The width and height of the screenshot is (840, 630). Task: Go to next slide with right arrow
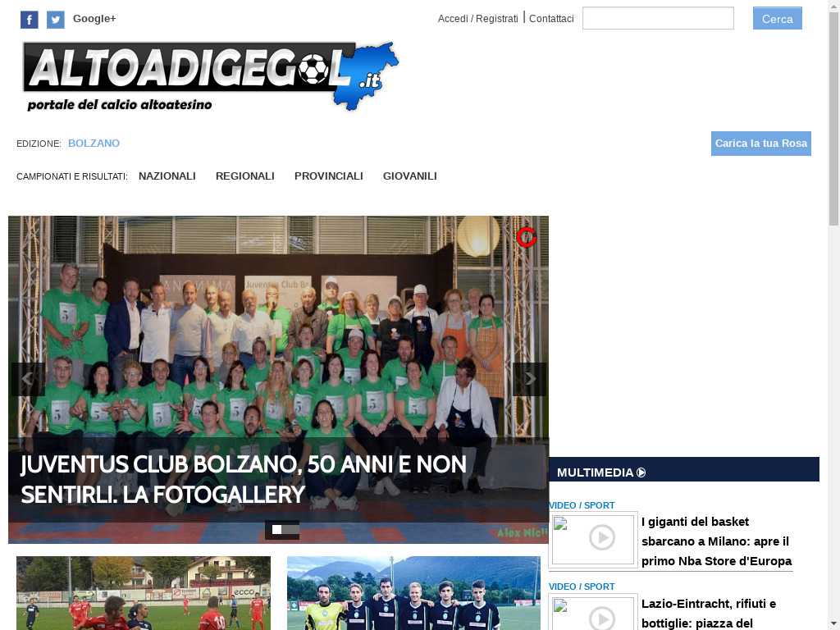tap(529, 379)
